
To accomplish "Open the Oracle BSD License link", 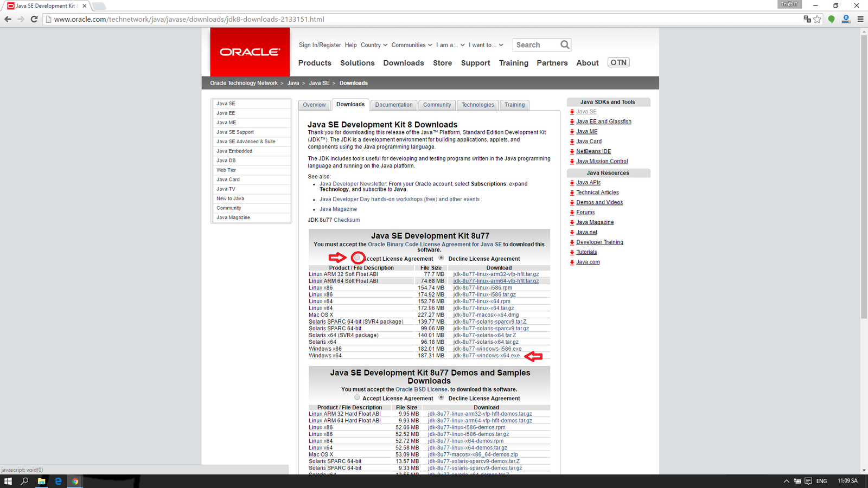I will [x=422, y=389].
